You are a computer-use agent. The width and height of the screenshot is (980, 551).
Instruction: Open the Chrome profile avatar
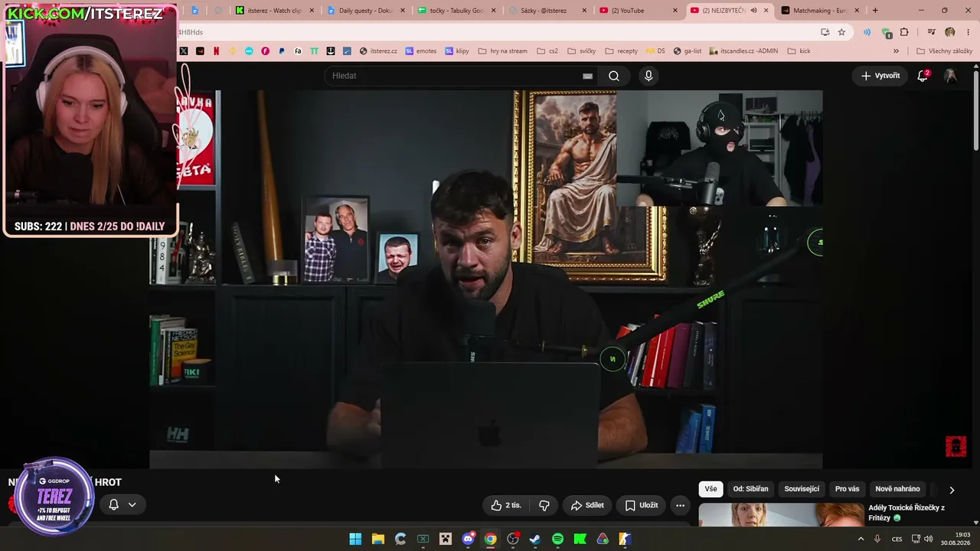(950, 32)
